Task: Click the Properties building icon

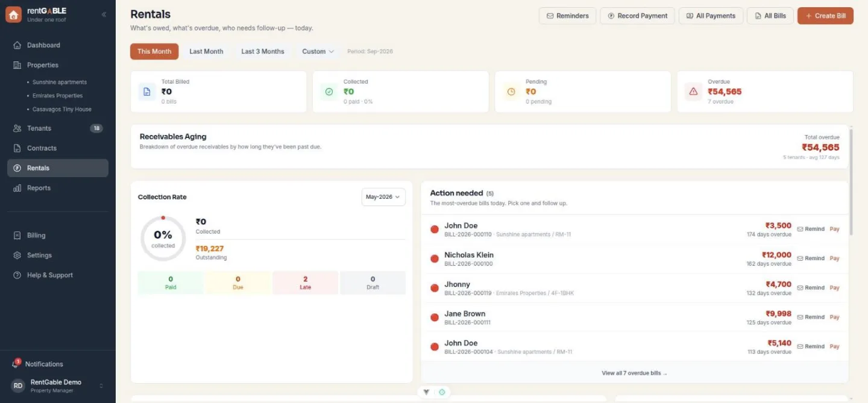Action: (17, 65)
